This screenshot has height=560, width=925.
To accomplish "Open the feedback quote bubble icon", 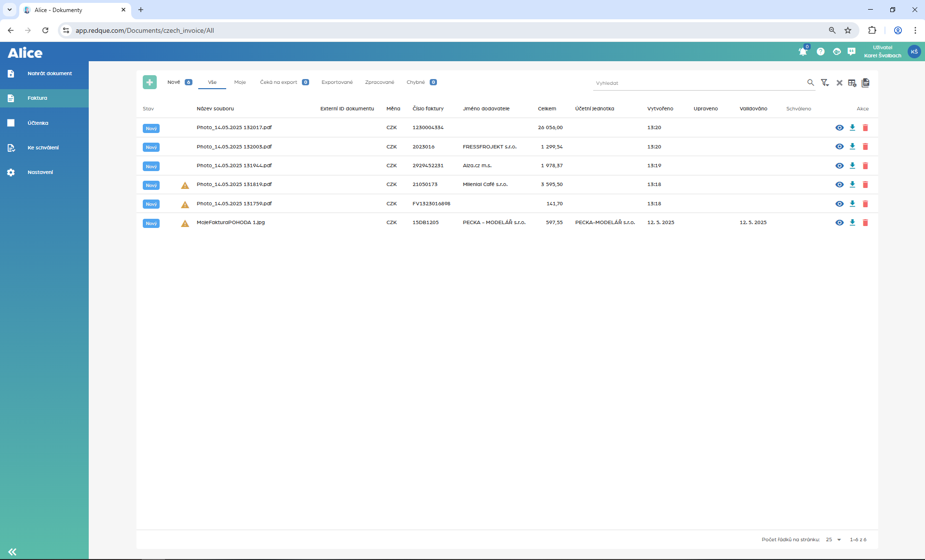I will 852,52.
